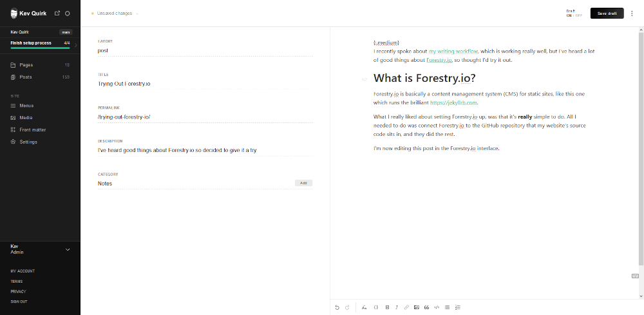The image size is (644, 315).
Task: Apply italic formatting from toolbar
Action: click(x=396, y=307)
